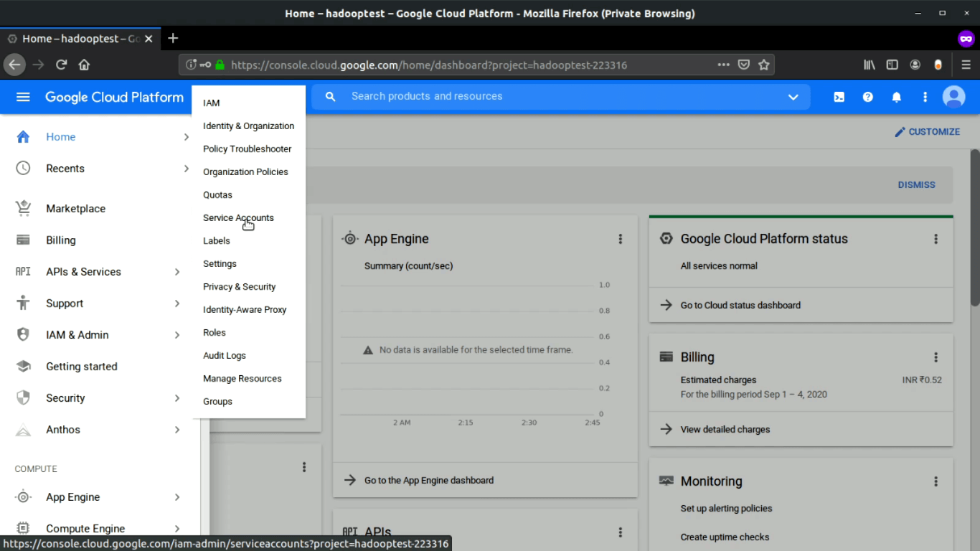Expand the Recents submenu chevron

point(187,169)
